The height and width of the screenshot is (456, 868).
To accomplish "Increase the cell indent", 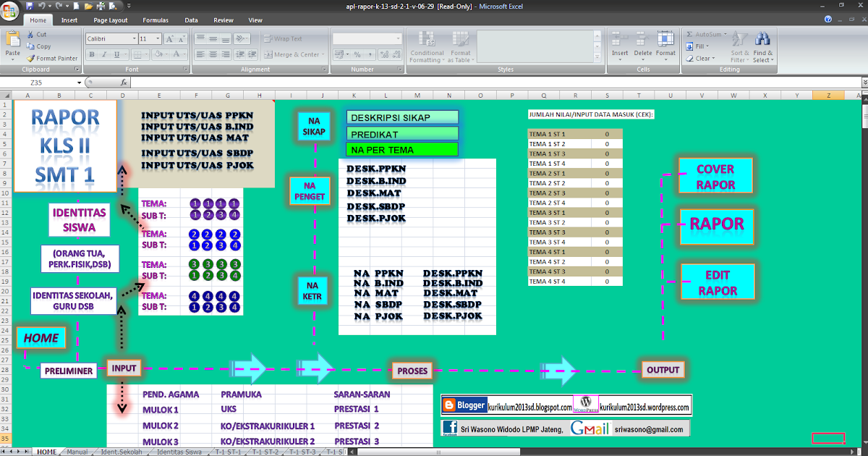I will pyautogui.click(x=252, y=54).
